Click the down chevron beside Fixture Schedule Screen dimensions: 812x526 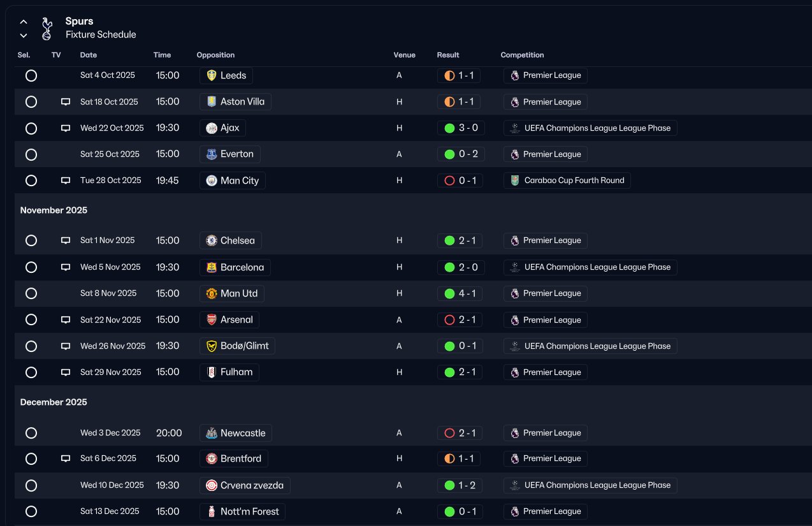[24, 36]
